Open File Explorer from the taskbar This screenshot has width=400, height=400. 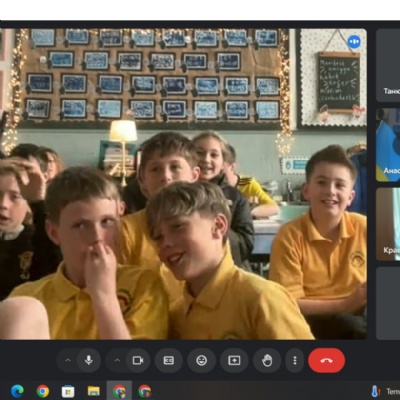click(94, 391)
